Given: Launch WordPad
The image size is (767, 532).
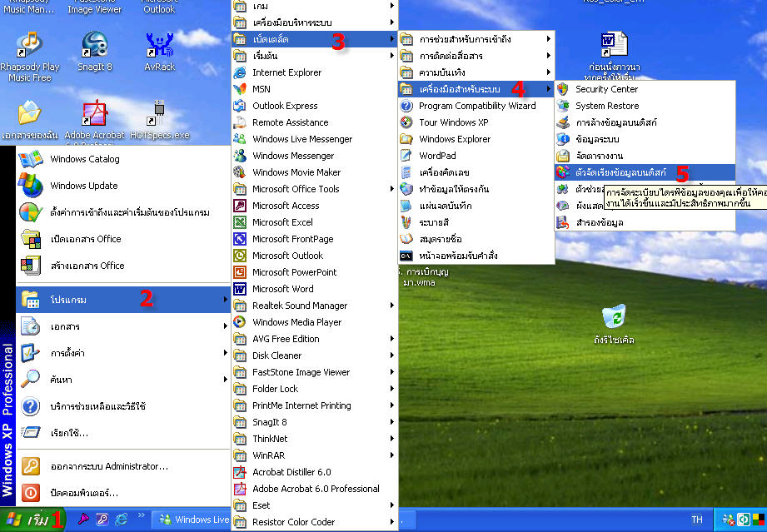Looking at the screenshot, I should click(476, 156).
